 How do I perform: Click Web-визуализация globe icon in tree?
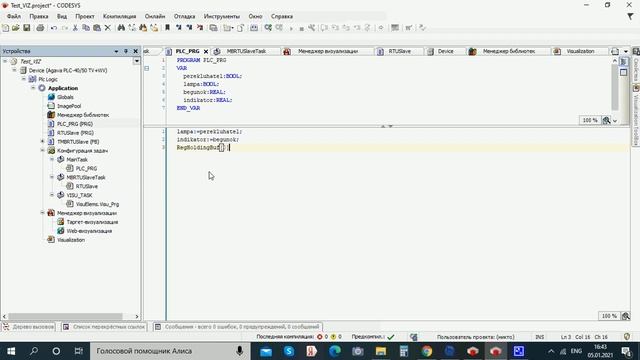pos(60,231)
